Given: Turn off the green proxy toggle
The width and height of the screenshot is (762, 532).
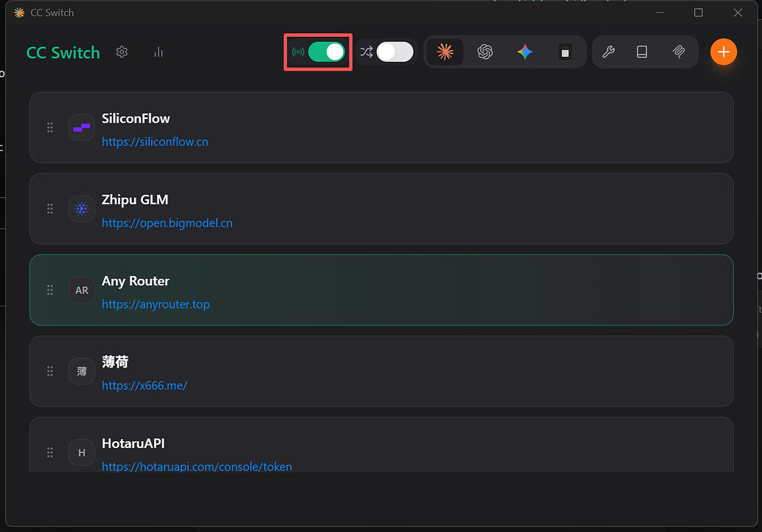Looking at the screenshot, I should pos(327,52).
